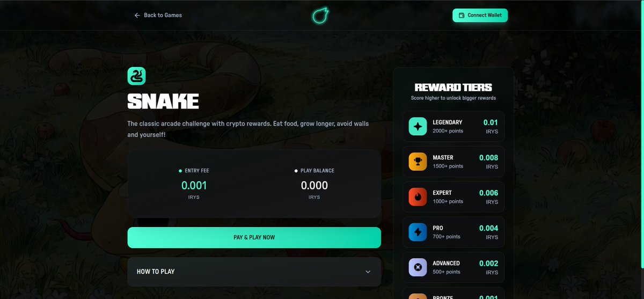644x299 pixels.
Task: Select the Master 1500+ points tier row
Action: coord(453,162)
